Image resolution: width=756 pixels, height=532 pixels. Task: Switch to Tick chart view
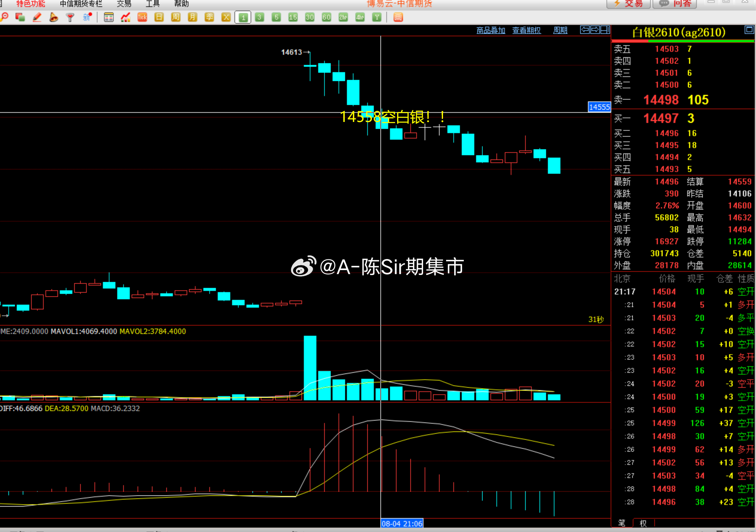(x=142, y=17)
